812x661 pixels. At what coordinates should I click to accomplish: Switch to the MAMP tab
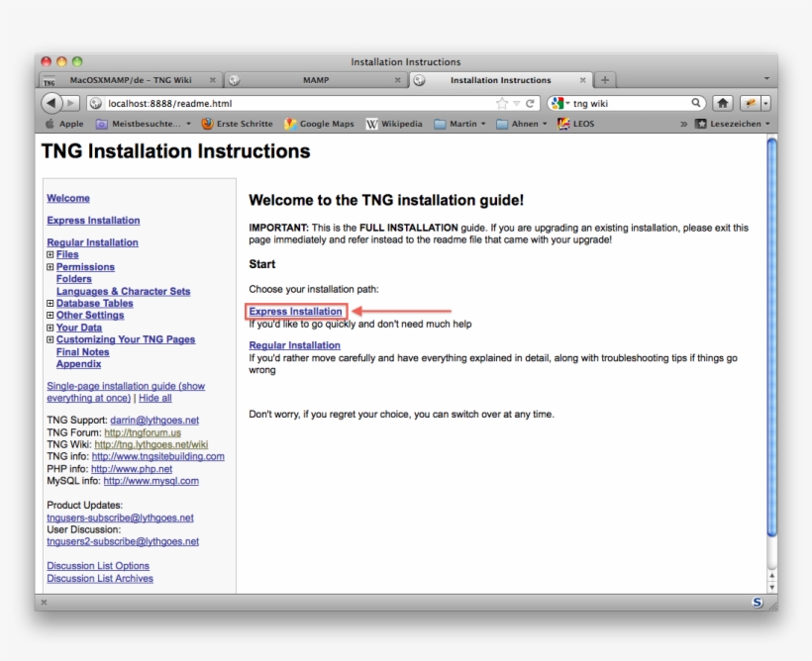pyautogui.click(x=316, y=80)
